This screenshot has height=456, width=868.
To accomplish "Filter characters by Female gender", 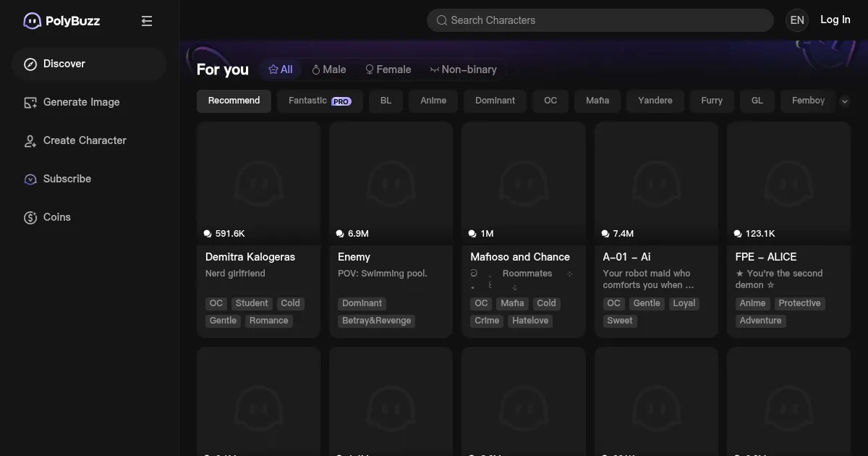I will pos(388,69).
